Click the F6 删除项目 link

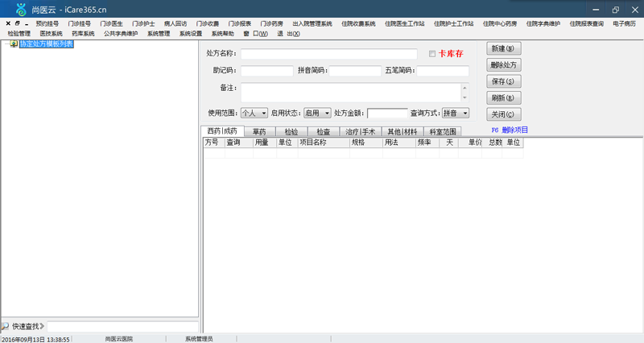pos(510,130)
